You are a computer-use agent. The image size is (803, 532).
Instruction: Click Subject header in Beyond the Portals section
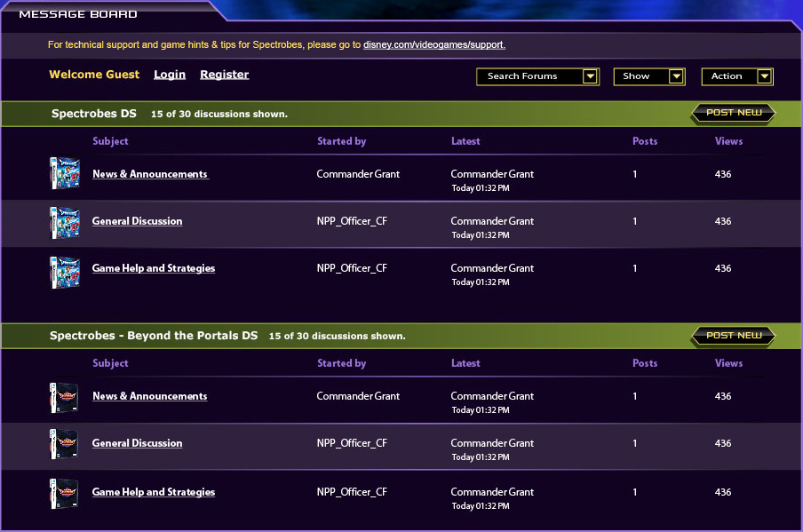point(110,363)
